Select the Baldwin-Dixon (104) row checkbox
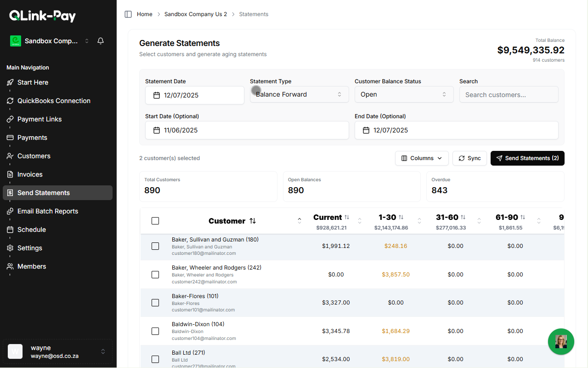 155,331
